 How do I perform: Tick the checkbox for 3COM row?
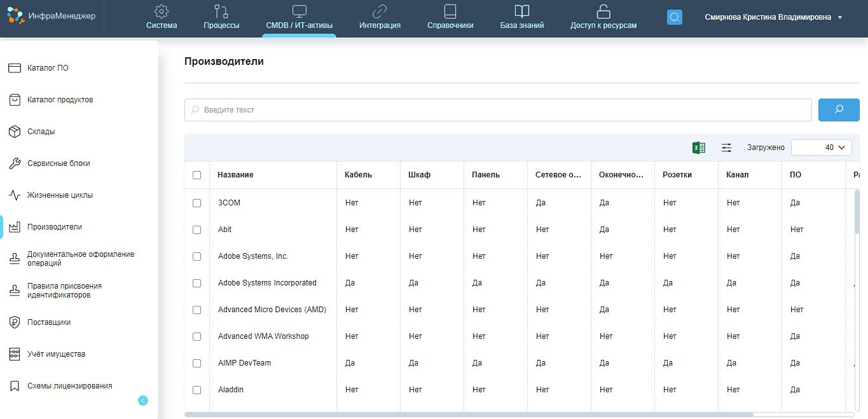[x=196, y=203]
